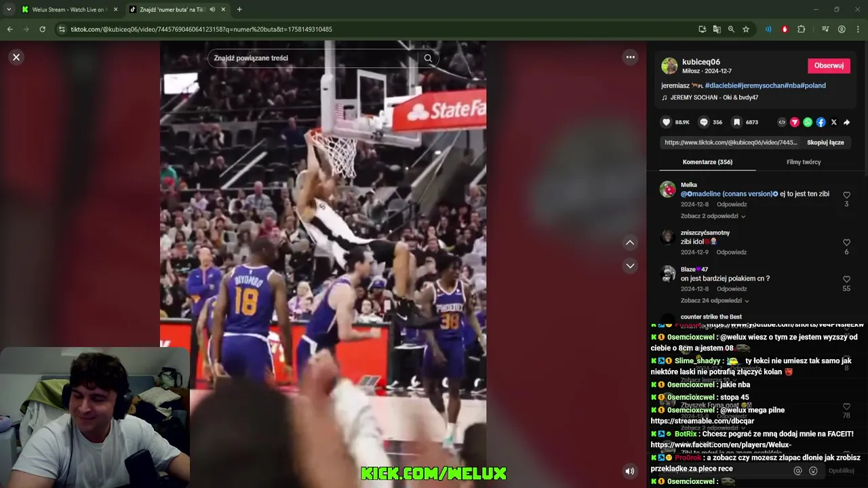This screenshot has height=488, width=868.
Task: Click the address bar URL
Action: 201,29
